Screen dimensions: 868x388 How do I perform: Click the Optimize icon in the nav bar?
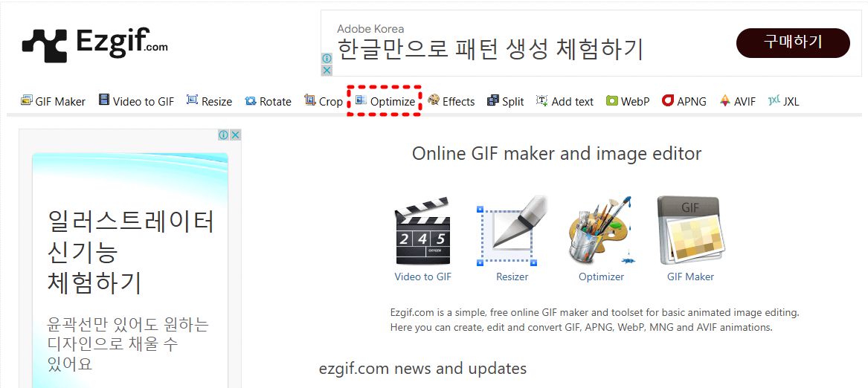point(361,100)
